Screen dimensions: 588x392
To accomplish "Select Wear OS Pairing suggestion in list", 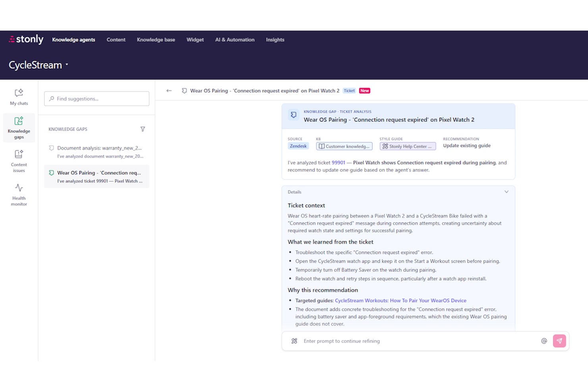I will pyautogui.click(x=97, y=177).
